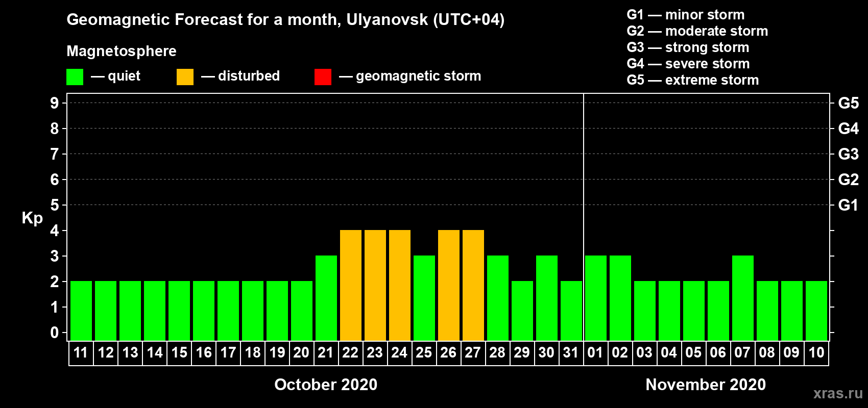Image resolution: width=868 pixels, height=408 pixels.
Task: Click the red geomagnetic storm legend swatch
Action: point(323,77)
